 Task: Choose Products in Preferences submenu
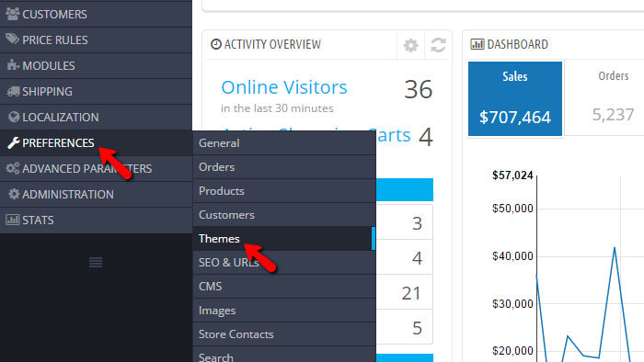point(284,190)
